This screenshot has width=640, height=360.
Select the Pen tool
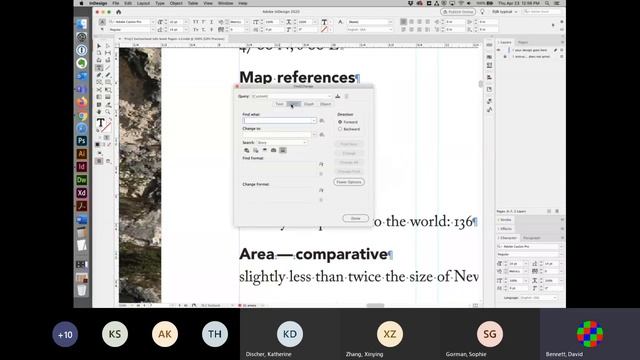[x=99, y=75]
